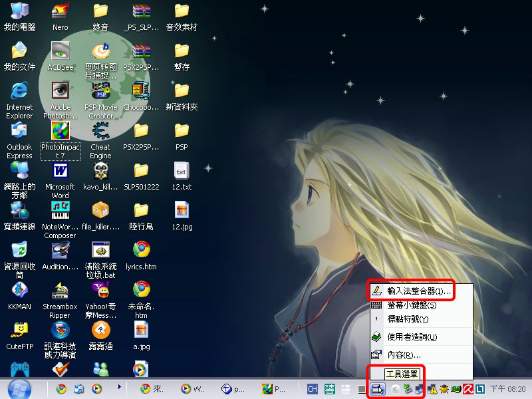Select the Internet Explorer desktop icon
532x399 pixels.
[20, 101]
